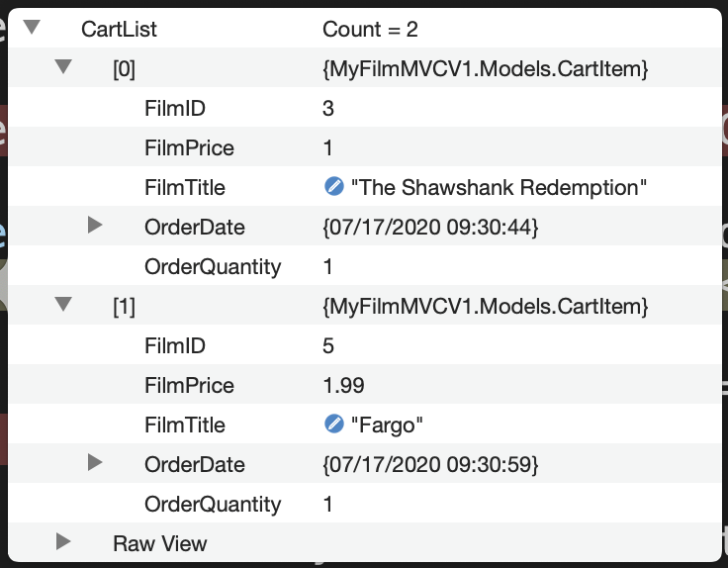The height and width of the screenshot is (568, 728).
Task: Select the FilmID row with value 3
Action: 175,109
